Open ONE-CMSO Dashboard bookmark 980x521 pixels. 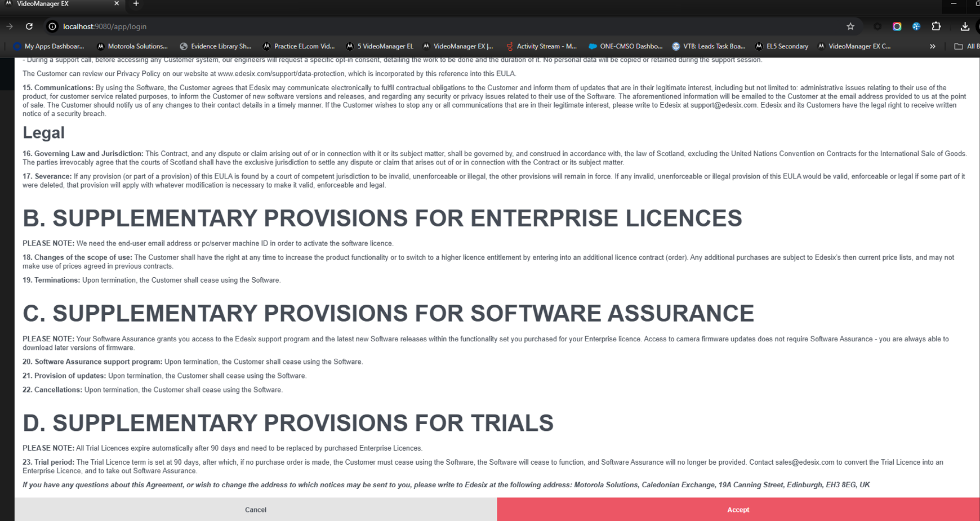point(625,46)
